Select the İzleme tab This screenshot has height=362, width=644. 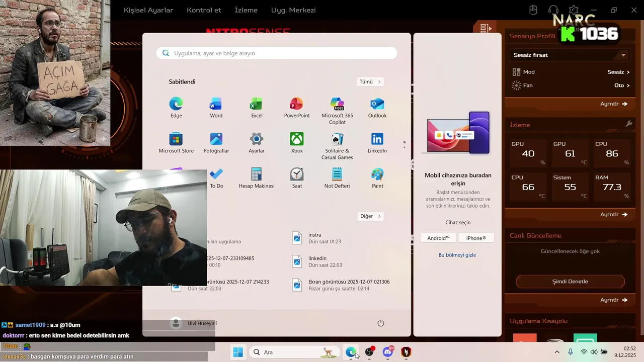tap(246, 10)
